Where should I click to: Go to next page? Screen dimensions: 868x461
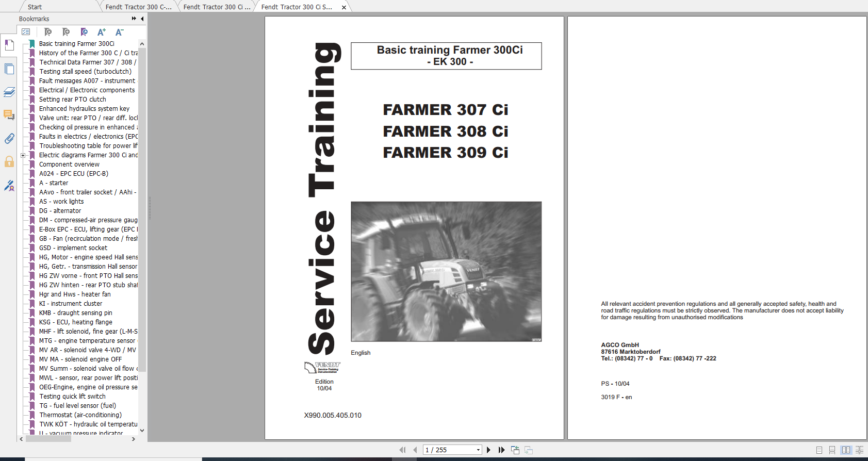tap(488, 450)
